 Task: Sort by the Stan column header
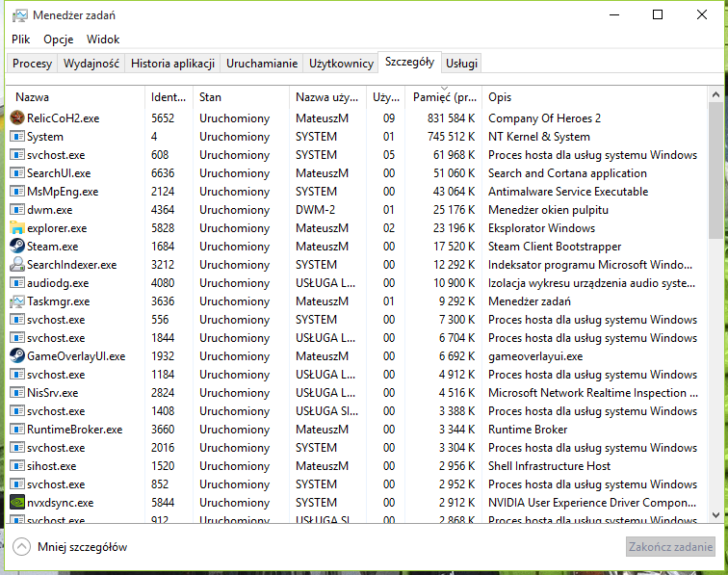pos(241,97)
